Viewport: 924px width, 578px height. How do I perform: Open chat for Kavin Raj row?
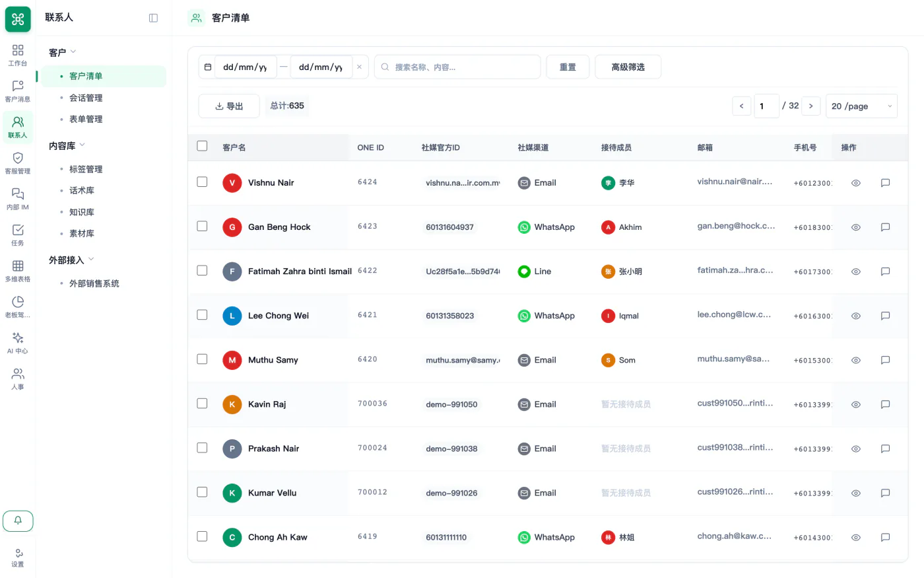coord(885,404)
